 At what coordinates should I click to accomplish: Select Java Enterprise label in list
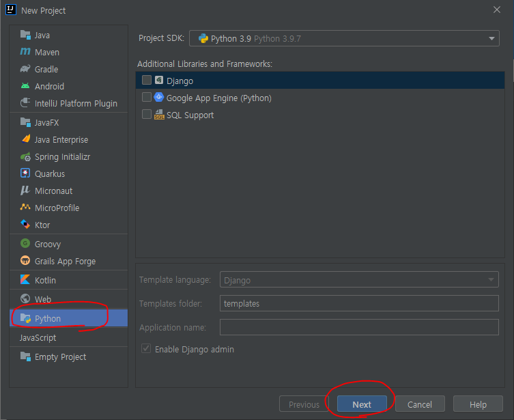coord(61,140)
